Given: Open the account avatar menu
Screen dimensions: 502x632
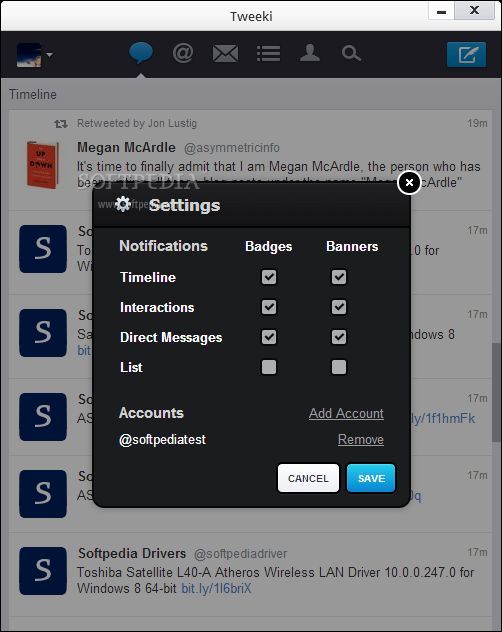Looking at the screenshot, I should click(35, 55).
